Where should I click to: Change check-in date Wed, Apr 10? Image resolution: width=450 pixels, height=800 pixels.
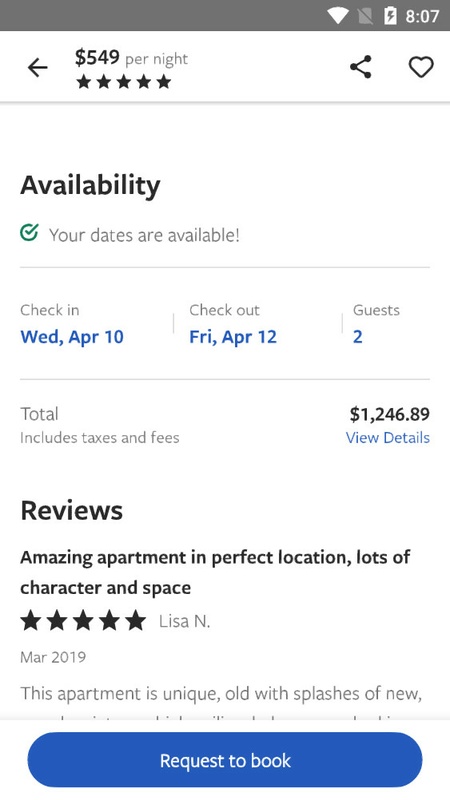pos(72,337)
